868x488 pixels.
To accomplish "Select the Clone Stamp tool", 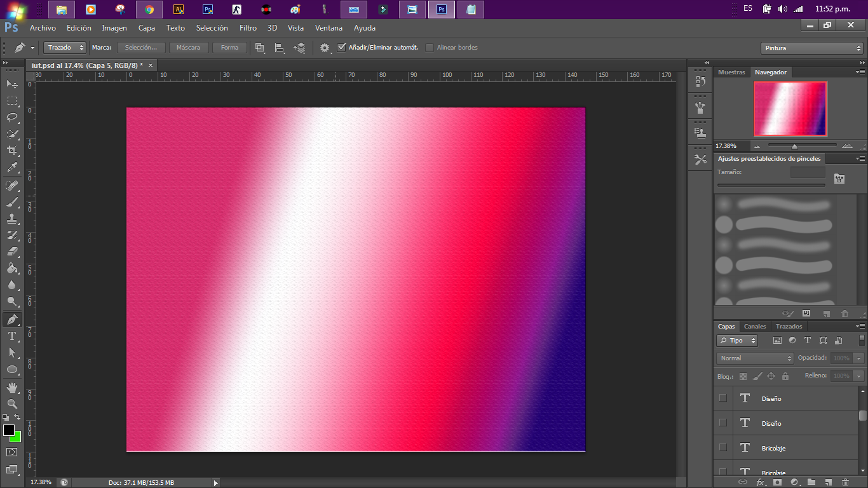I will coord(12,219).
